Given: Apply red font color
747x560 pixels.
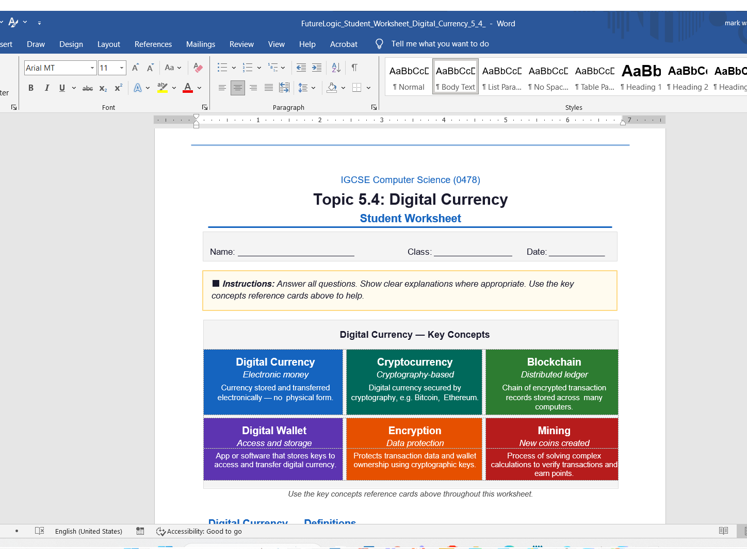Looking at the screenshot, I should 188,88.
